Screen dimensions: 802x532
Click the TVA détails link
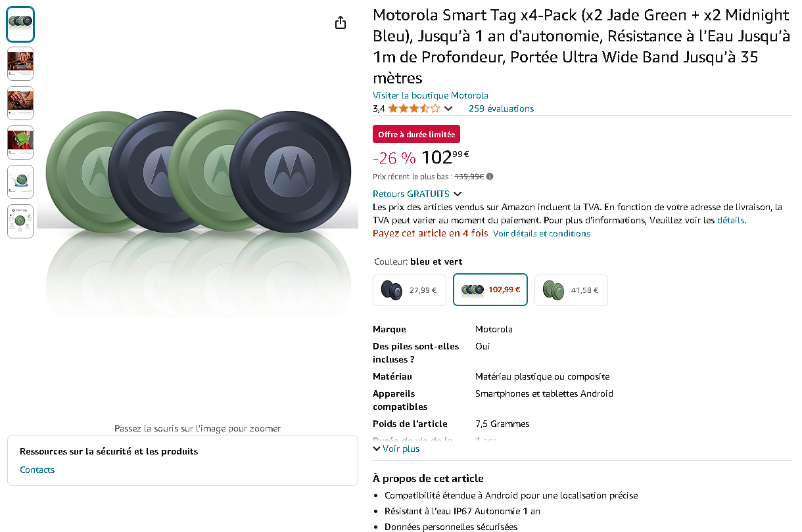[730, 220]
